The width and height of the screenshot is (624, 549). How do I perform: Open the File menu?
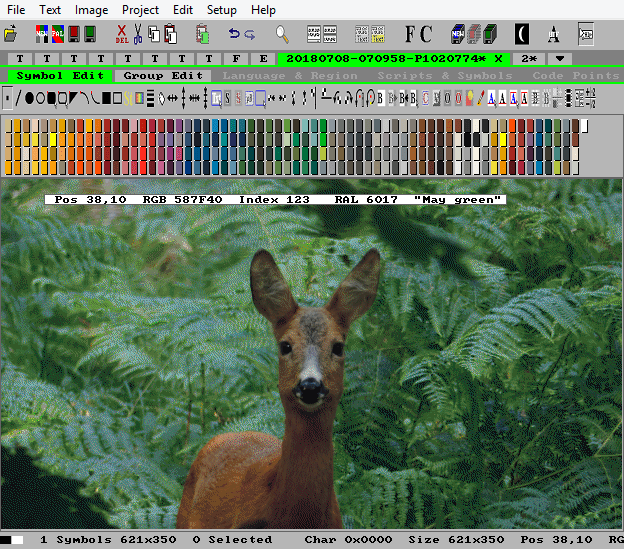click(16, 10)
